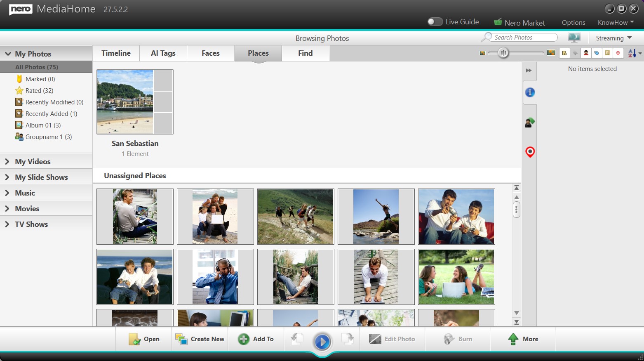The width and height of the screenshot is (644, 361).
Task: Expand the My Videos section
Action: tap(33, 162)
